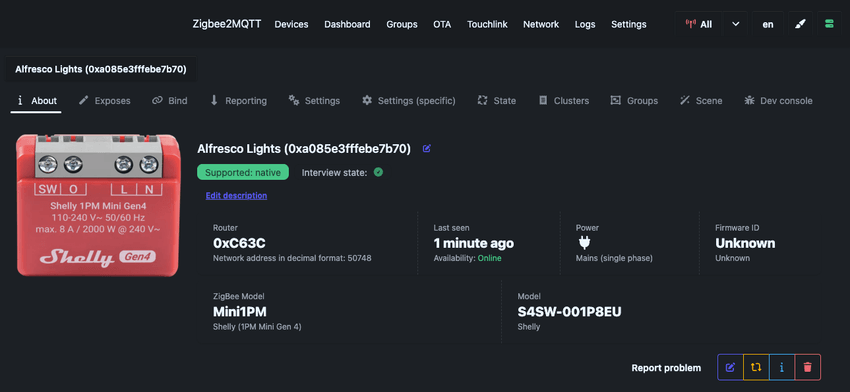Click the Report problem link
The image size is (850, 392).
[666, 368]
